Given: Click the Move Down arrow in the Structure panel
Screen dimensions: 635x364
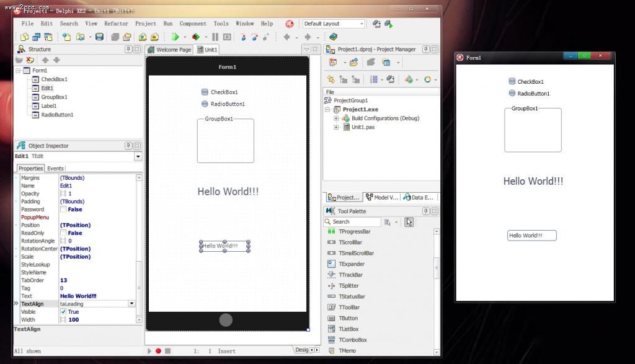Looking at the screenshot, I should tap(56, 60).
